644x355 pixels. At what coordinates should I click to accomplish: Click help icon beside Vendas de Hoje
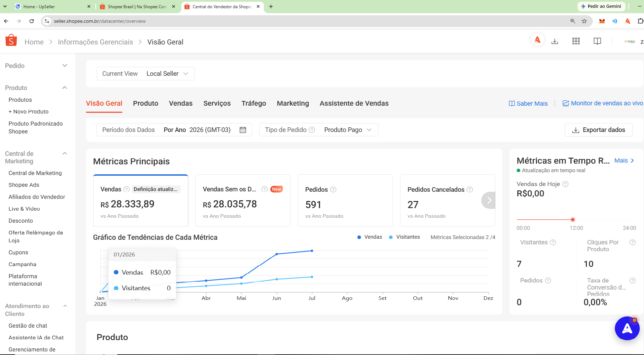[x=565, y=184]
